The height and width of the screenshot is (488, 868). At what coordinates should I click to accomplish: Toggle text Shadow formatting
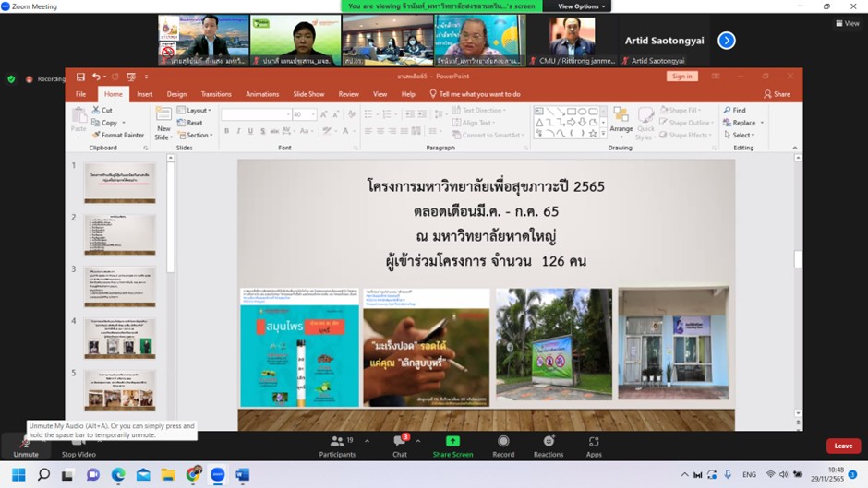tap(262, 131)
